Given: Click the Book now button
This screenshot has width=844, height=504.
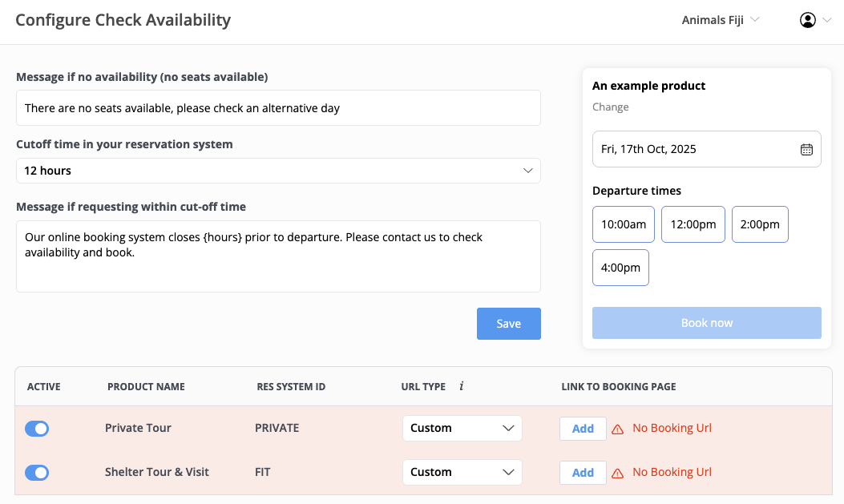Looking at the screenshot, I should [706, 323].
